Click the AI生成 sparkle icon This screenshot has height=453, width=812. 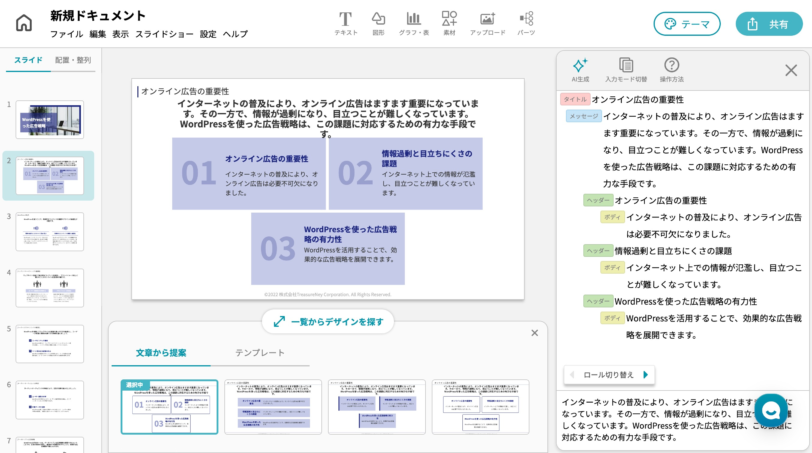(x=580, y=69)
